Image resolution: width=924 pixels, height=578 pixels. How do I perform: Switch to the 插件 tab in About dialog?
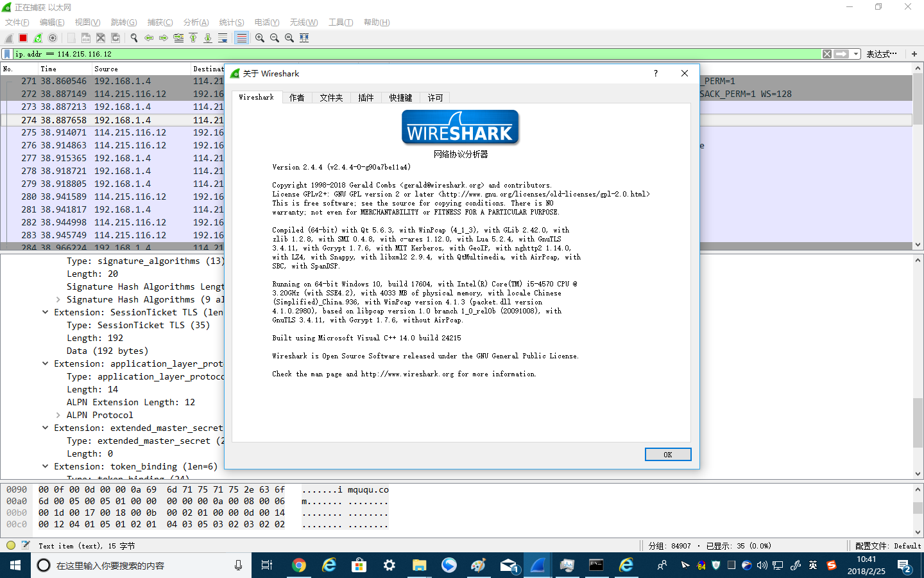tap(366, 98)
